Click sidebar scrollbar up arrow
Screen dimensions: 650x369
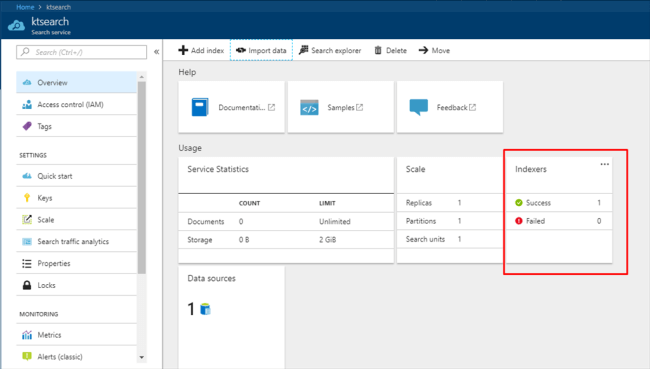[x=142, y=77]
